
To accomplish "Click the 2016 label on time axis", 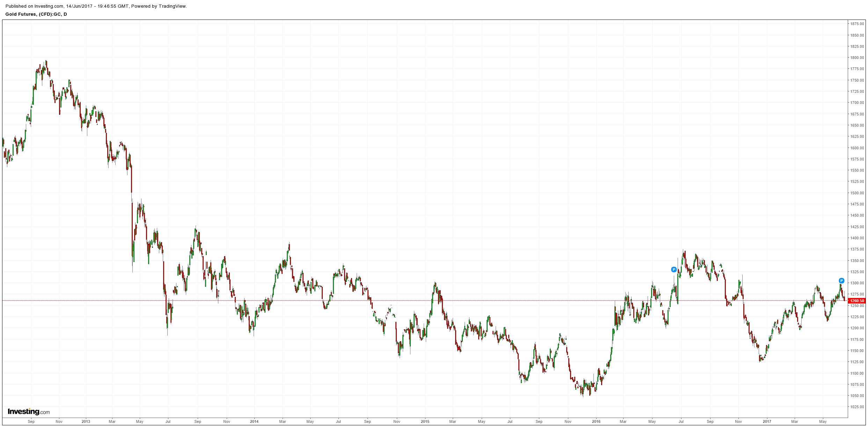I will click(596, 421).
